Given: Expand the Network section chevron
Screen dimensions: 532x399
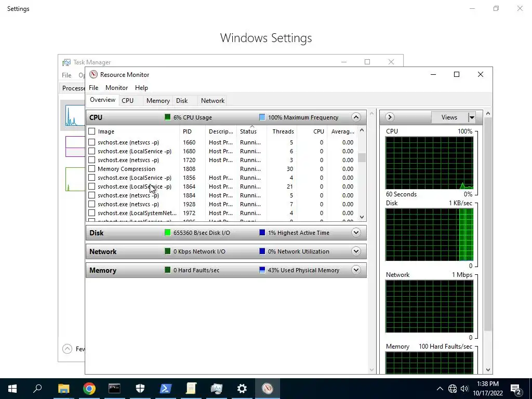Looking at the screenshot, I should tap(356, 251).
